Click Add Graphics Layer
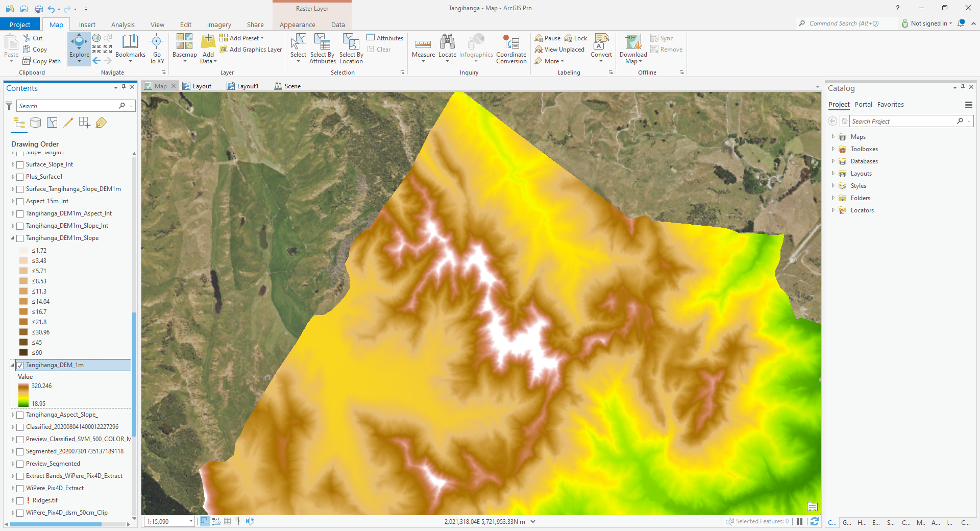Screen dimensions: 980x531 [x=251, y=49]
